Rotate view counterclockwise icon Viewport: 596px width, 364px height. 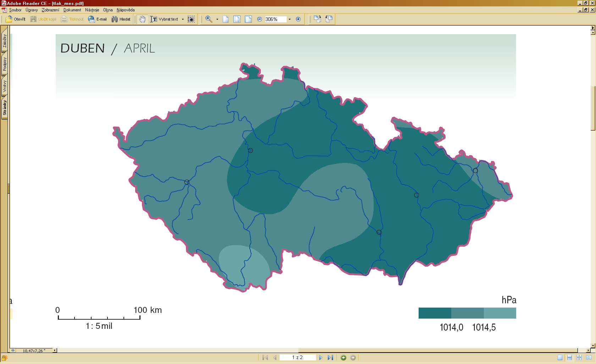tap(329, 19)
